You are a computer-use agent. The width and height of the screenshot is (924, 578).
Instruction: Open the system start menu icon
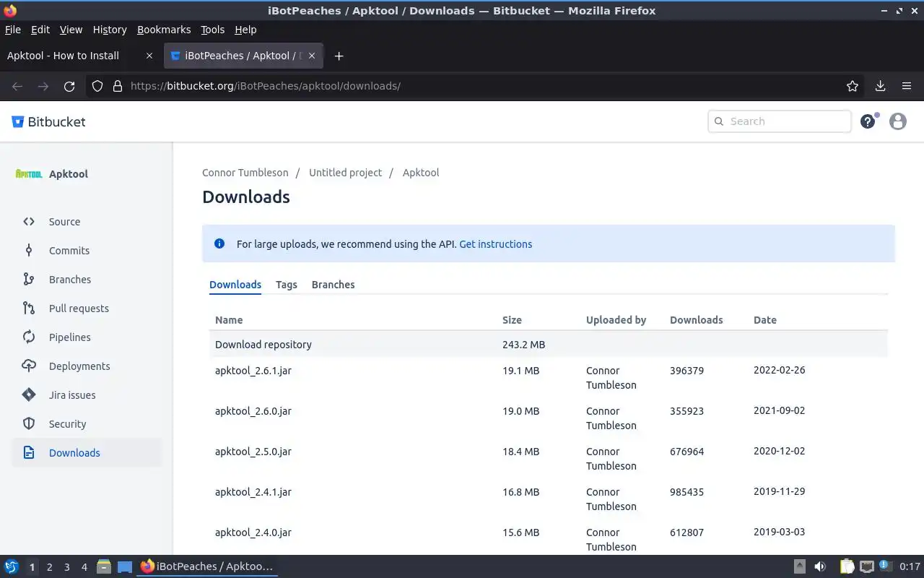12,566
